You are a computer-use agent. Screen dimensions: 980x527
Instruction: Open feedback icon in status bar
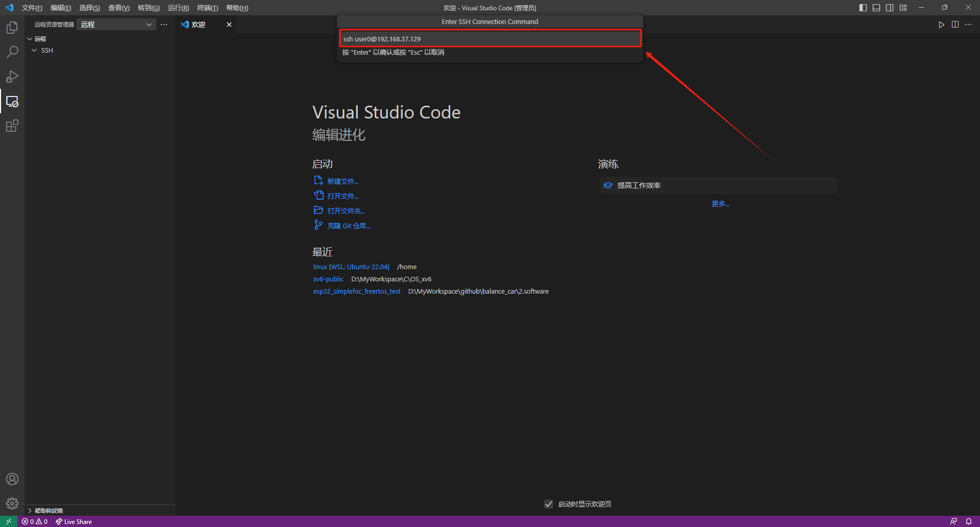click(953, 521)
